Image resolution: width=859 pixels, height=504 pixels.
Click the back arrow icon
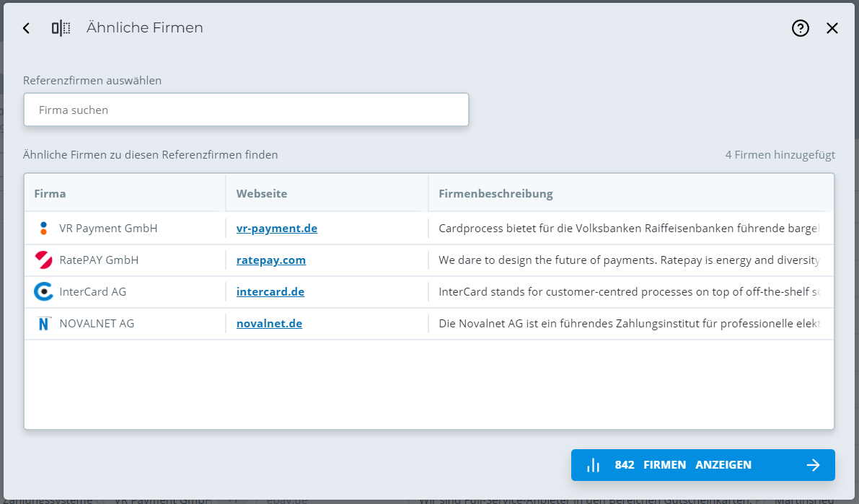point(27,28)
